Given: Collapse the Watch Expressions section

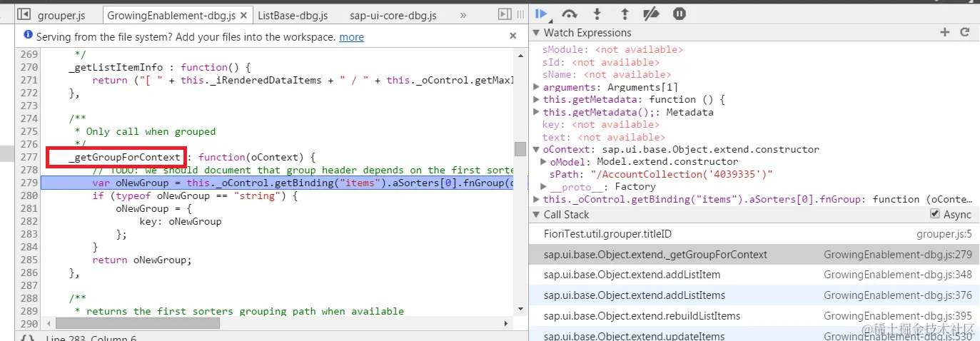Looking at the screenshot, I should click(x=537, y=33).
